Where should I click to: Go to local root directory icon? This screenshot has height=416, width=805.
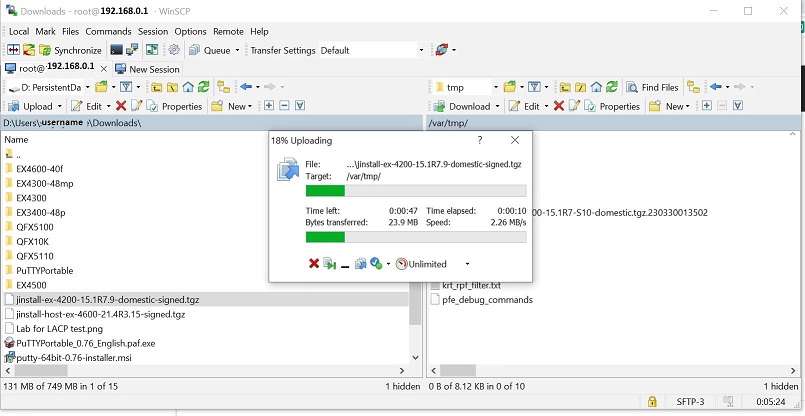172,87
